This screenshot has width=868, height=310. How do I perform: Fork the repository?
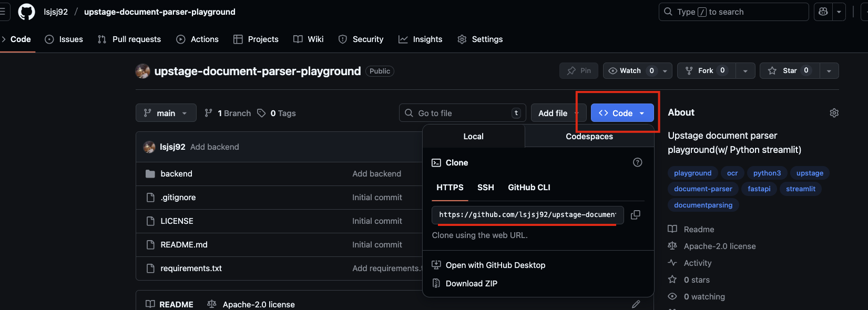[706, 70]
